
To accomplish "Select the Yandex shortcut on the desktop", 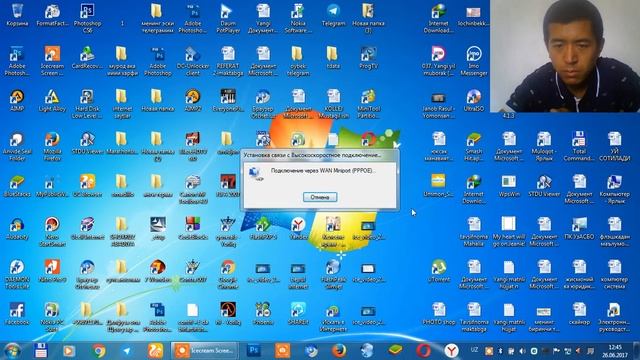I will [x=298, y=229].
